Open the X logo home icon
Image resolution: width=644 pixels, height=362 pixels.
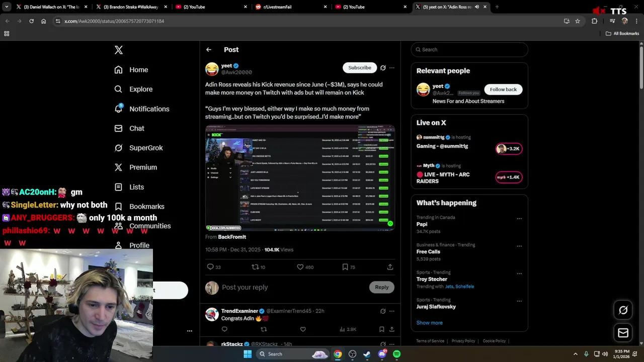tap(118, 50)
